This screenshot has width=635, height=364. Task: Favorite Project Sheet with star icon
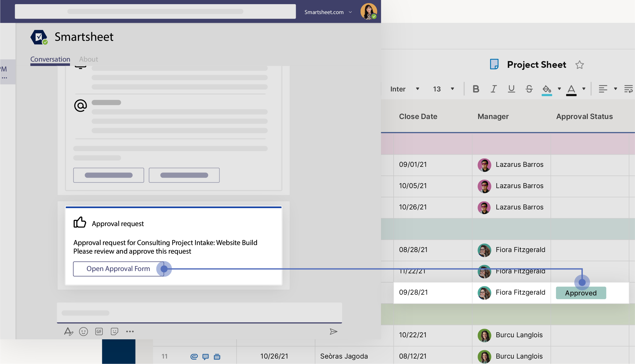579,65
